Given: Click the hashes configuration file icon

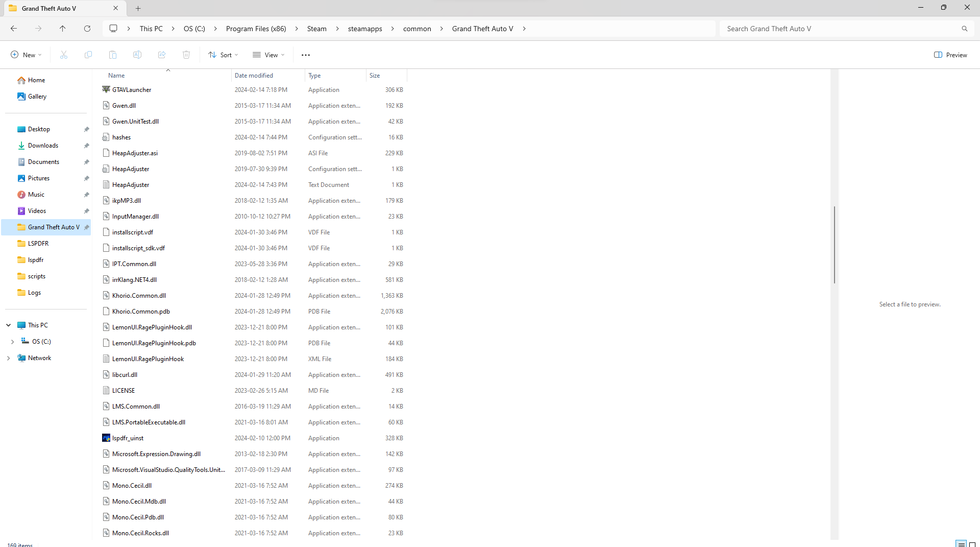Looking at the screenshot, I should (x=106, y=137).
